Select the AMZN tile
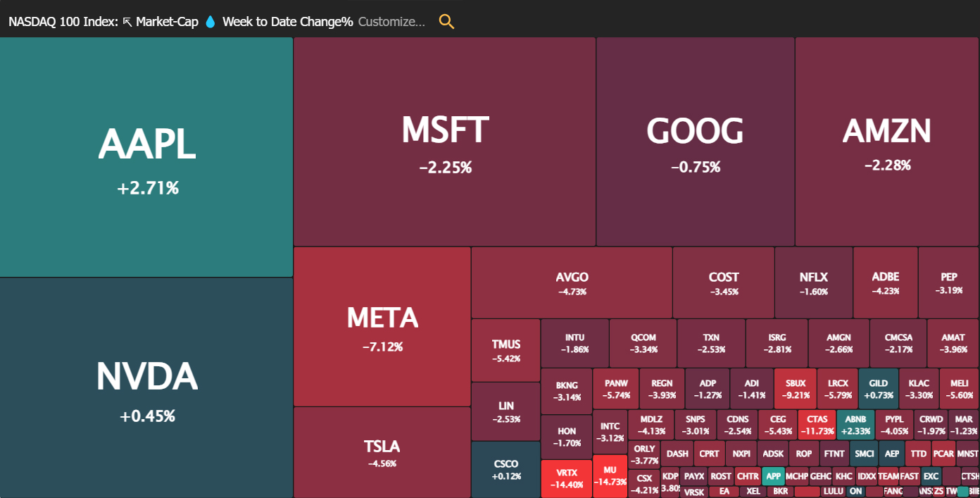Image resolution: width=980 pixels, height=498 pixels. pyautogui.click(x=887, y=142)
